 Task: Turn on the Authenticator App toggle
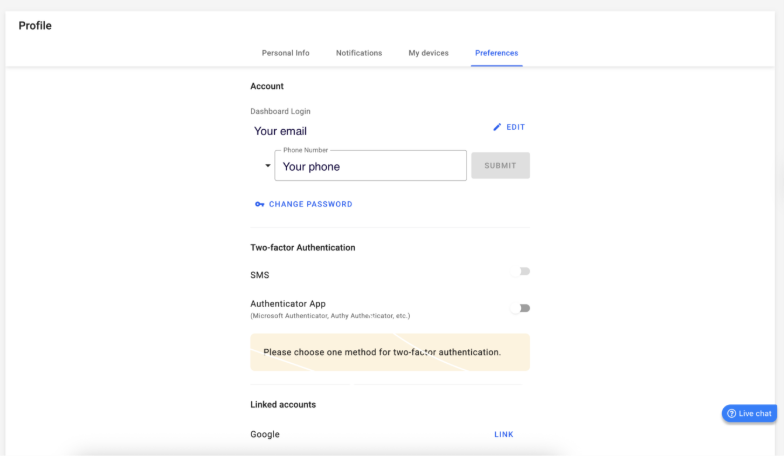point(520,308)
